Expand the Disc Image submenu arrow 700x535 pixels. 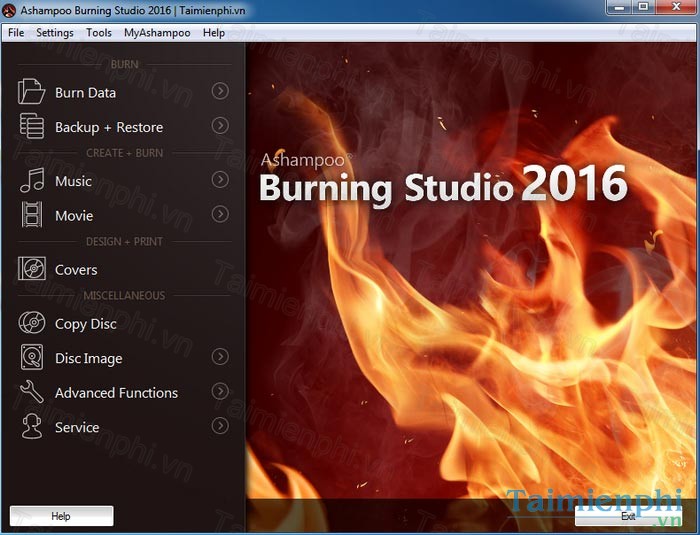[220, 357]
